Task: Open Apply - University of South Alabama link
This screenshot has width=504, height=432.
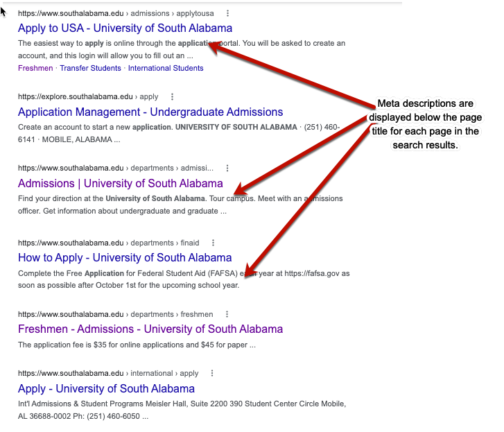Action: [x=106, y=388]
